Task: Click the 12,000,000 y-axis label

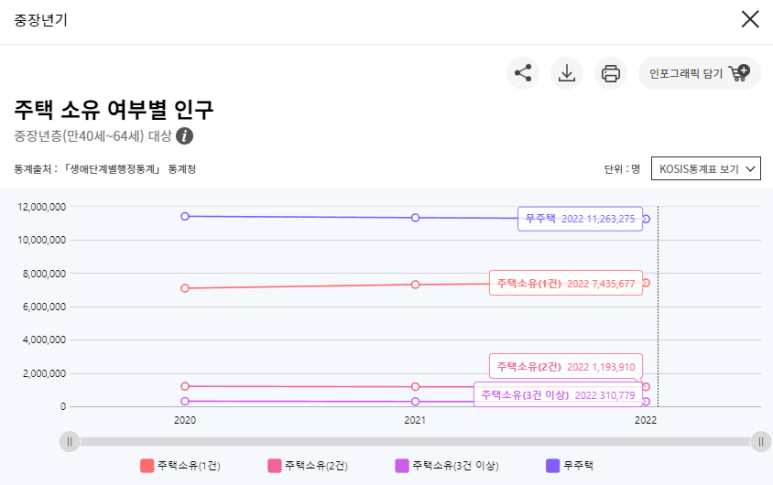Action: 41,207
